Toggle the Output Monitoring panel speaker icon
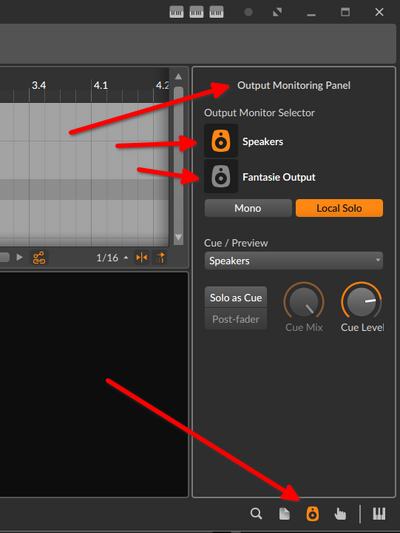400x533 pixels. tap(313, 514)
